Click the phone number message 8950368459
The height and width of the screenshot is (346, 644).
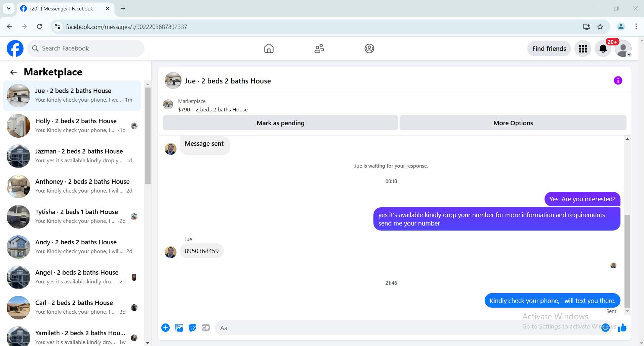click(202, 251)
